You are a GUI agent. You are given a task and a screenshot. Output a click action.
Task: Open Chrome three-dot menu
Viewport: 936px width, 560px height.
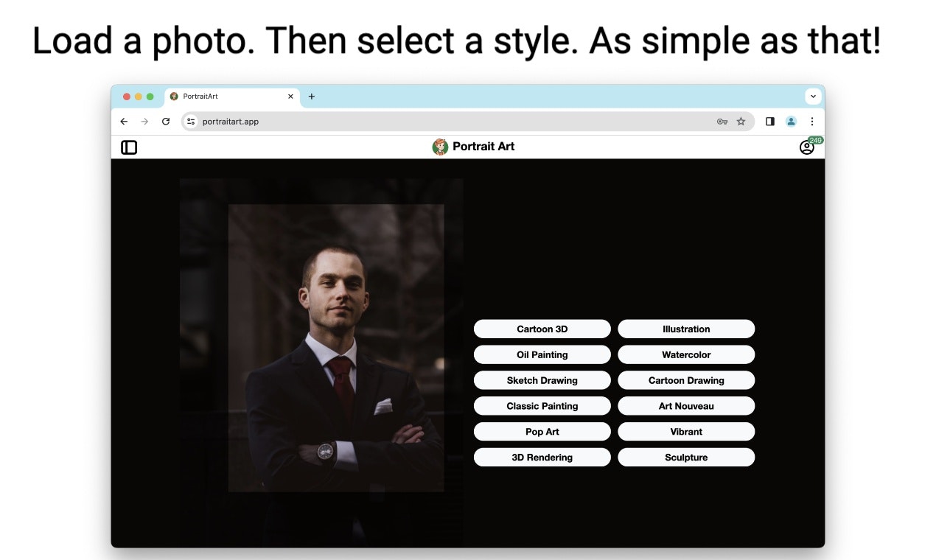812,122
